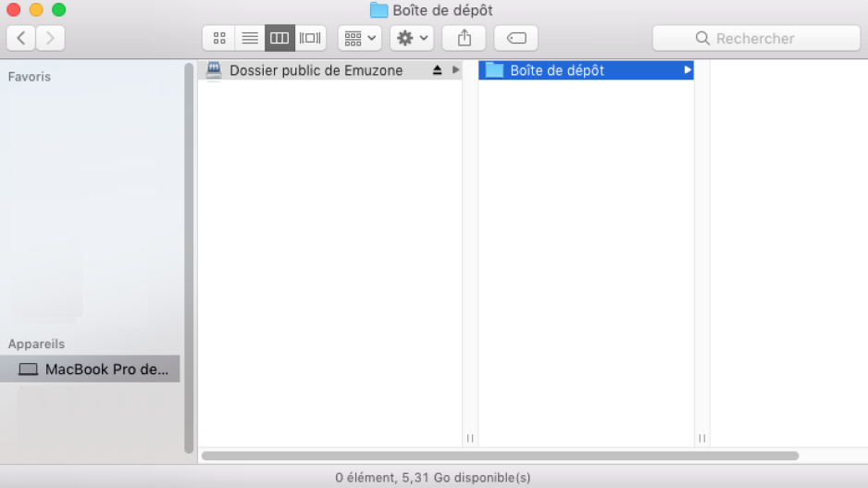Click the Boîte de dépôt expand arrow
The image size is (868, 488).
click(687, 69)
